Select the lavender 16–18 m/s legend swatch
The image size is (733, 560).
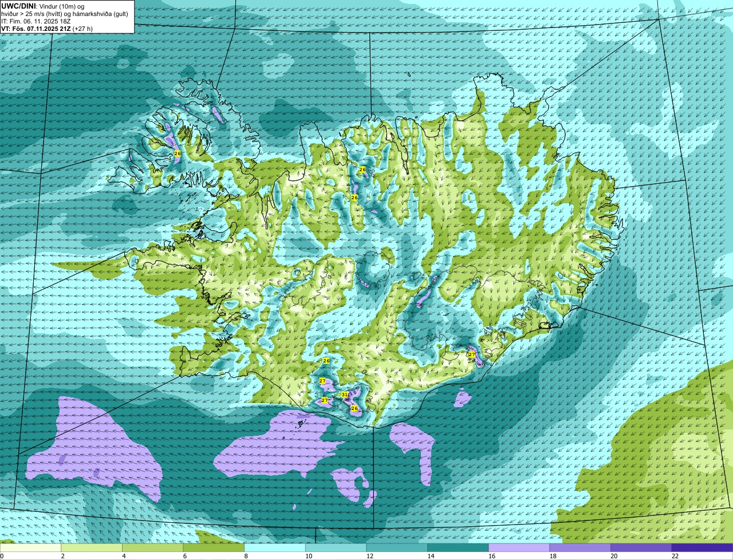[x=519, y=547]
